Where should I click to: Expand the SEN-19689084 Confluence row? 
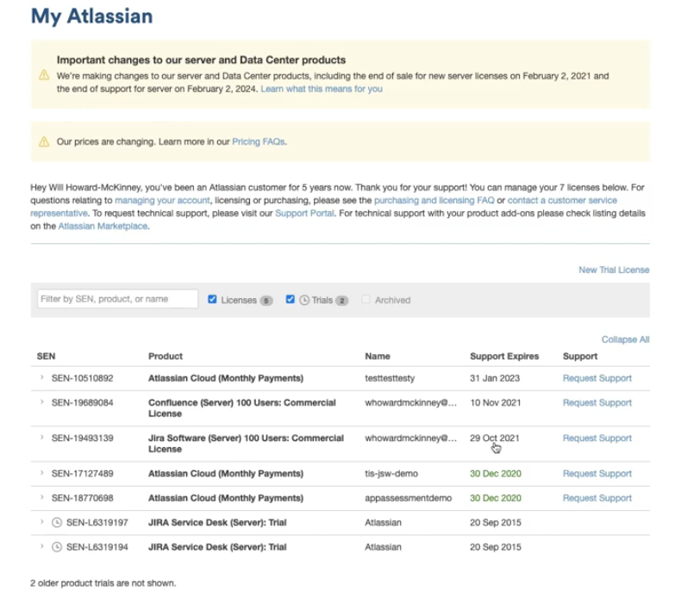click(x=41, y=402)
